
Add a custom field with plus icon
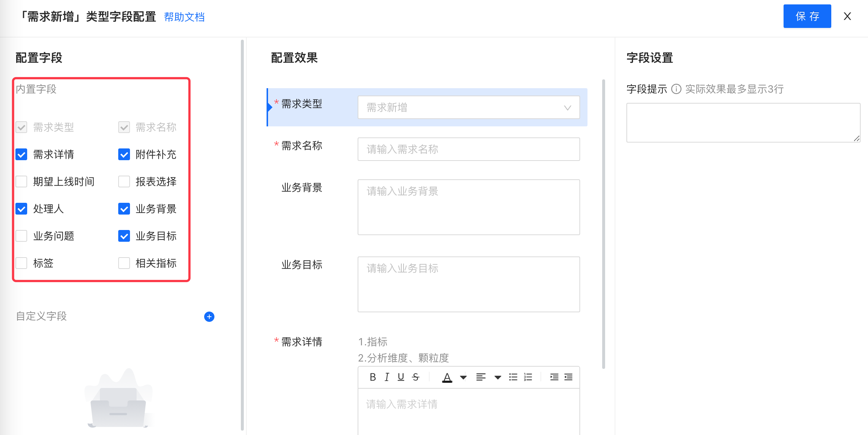click(x=209, y=317)
